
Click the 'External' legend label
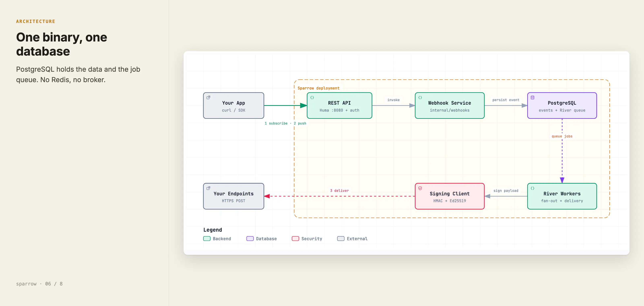(357, 239)
